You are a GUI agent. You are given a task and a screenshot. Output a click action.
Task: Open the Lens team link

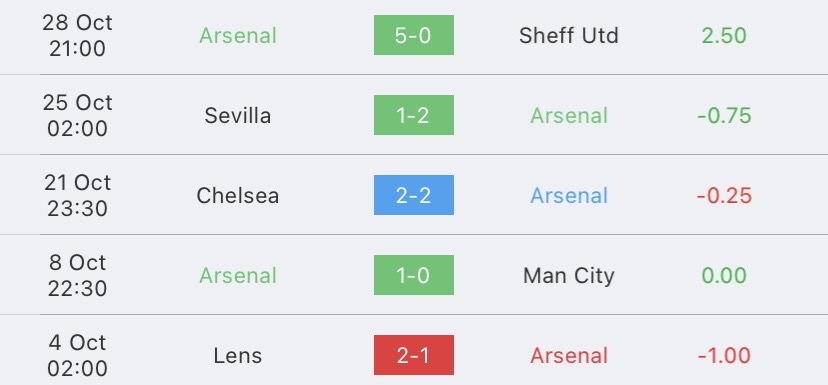pyautogui.click(x=238, y=356)
